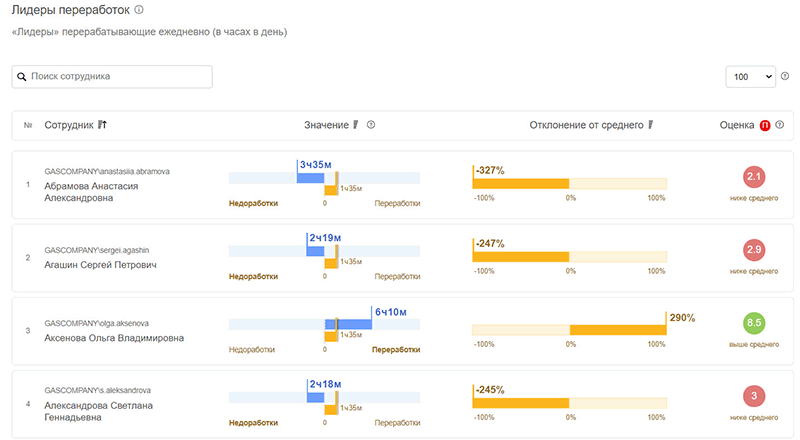Screen dimensions: 800x440
Task: Click the help icon next to the page-size dropdown
Action: coord(785,76)
